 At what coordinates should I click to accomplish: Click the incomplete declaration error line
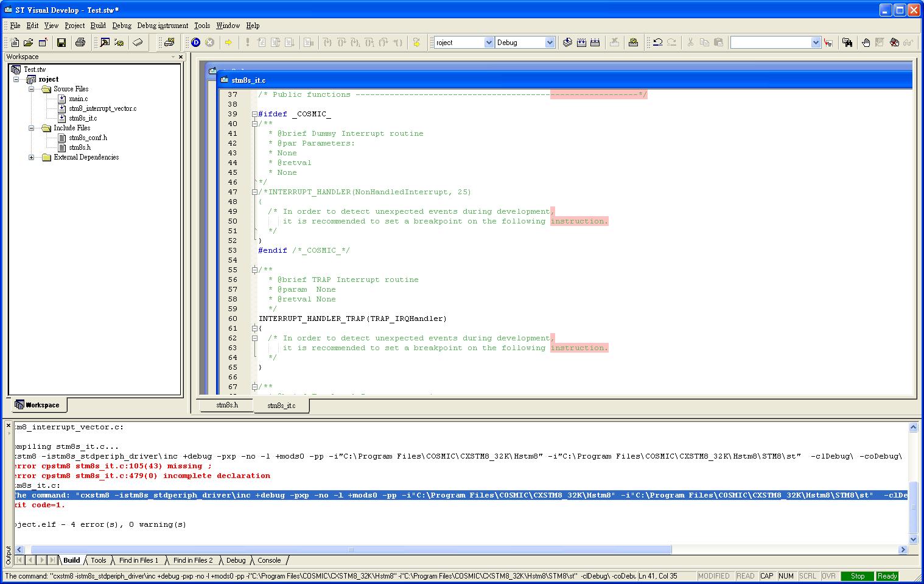(x=142, y=476)
